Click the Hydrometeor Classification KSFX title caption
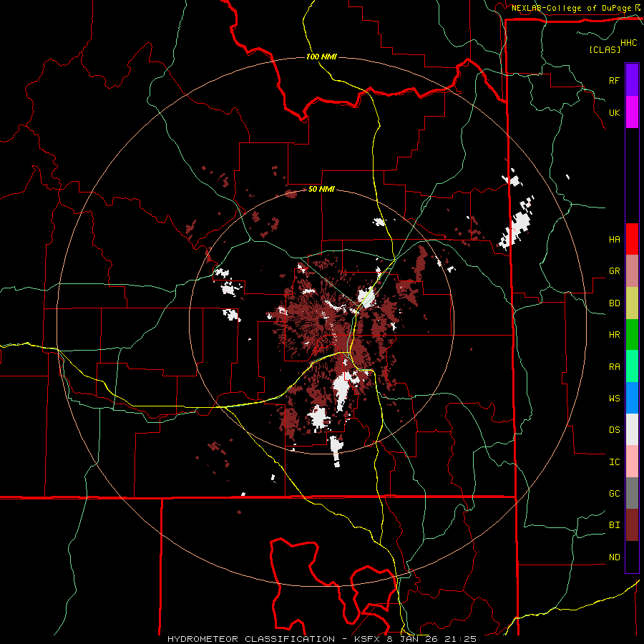Viewport: 644px width, 644px height. click(322, 639)
